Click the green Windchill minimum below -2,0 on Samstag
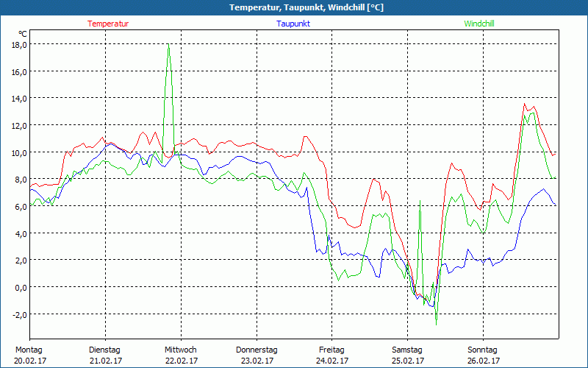The width and height of the screenshot is (588, 368). (436, 325)
